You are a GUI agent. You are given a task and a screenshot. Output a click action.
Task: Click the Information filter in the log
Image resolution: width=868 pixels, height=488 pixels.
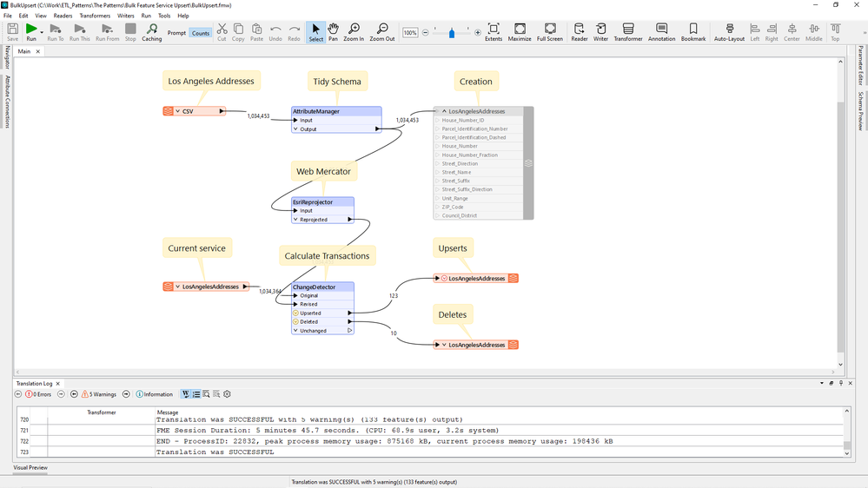pyautogui.click(x=155, y=394)
